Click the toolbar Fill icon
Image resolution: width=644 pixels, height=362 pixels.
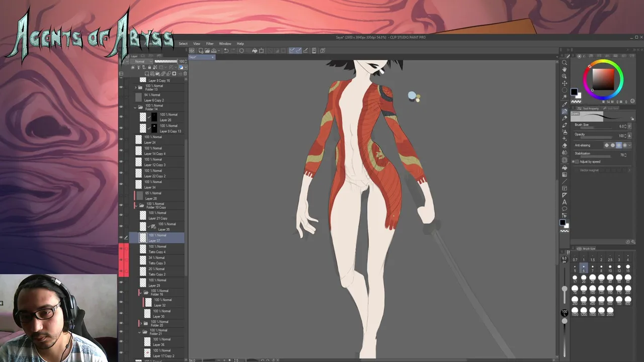click(255, 51)
